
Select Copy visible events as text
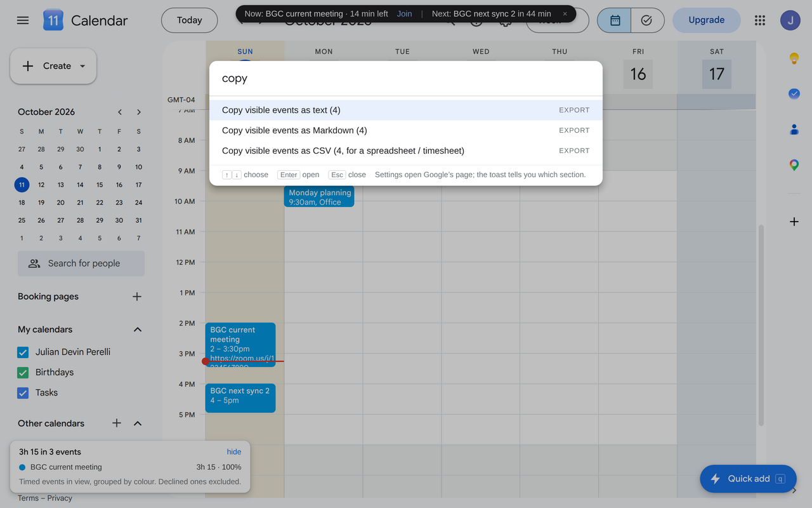pos(406,110)
